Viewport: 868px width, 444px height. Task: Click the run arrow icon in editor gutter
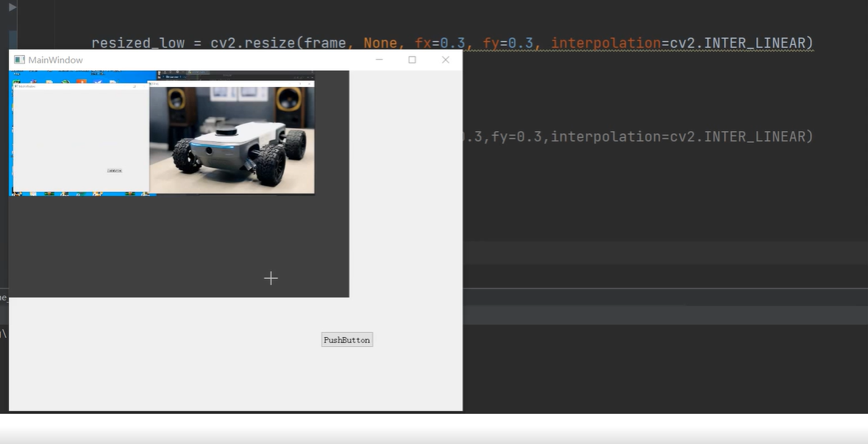(13, 7)
